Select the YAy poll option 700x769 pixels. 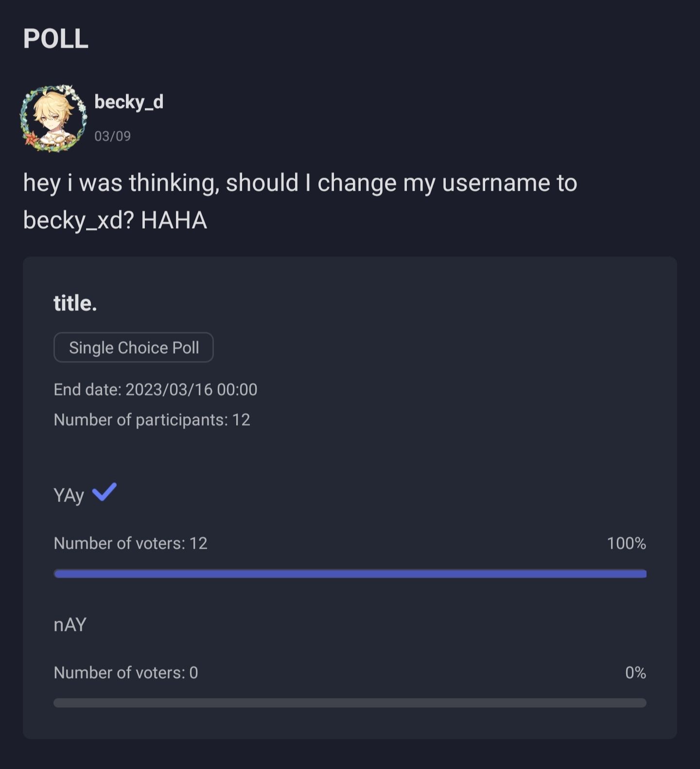click(69, 495)
